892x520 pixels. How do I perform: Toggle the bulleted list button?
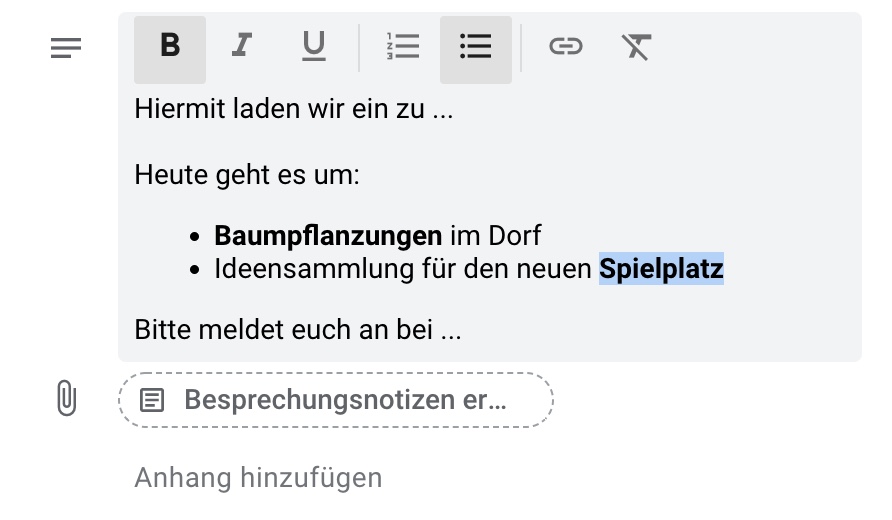476,49
